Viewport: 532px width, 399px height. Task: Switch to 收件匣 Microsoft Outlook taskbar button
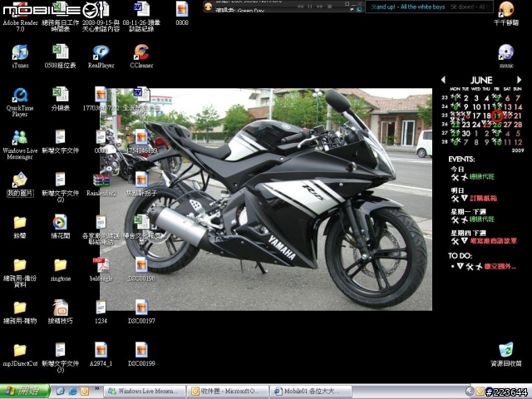click(x=228, y=392)
